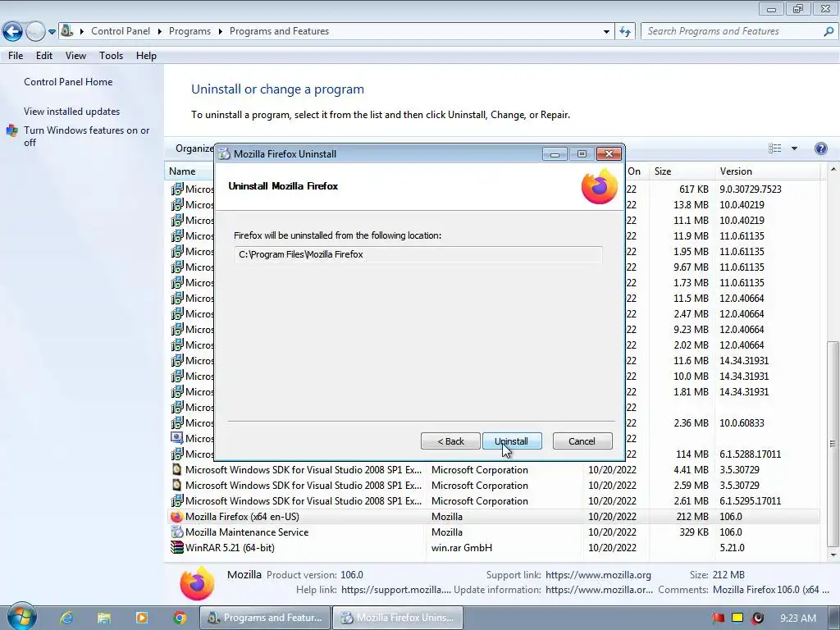Click the program list scroll up arrow
840x630 pixels.
[x=833, y=170]
